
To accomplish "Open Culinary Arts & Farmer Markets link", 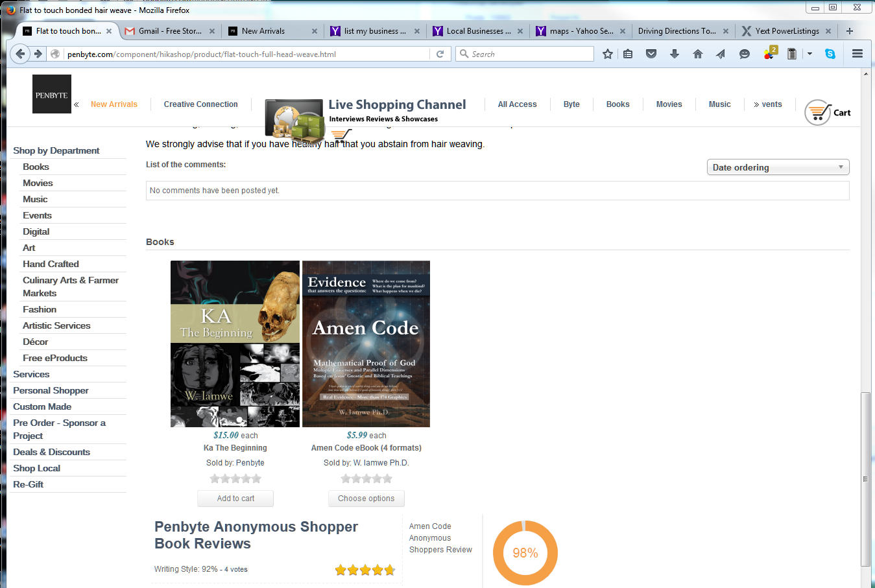I will click(x=71, y=287).
